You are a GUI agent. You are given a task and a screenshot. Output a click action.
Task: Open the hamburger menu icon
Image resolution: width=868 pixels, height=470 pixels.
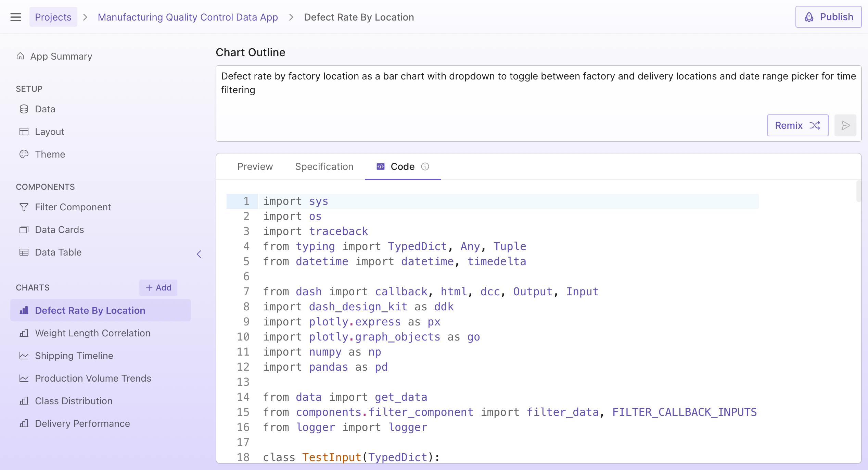16,17
